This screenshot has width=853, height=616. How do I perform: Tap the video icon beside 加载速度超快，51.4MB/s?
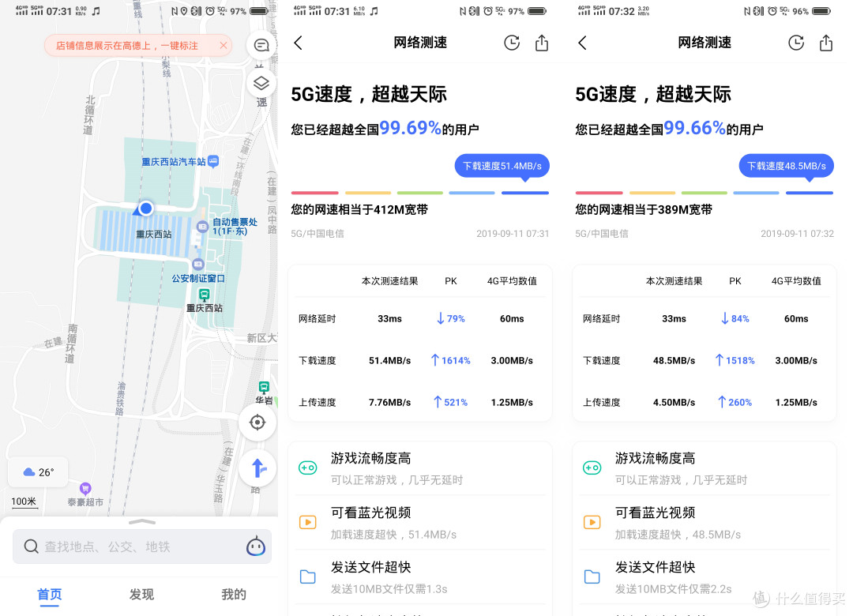point(308,522)
